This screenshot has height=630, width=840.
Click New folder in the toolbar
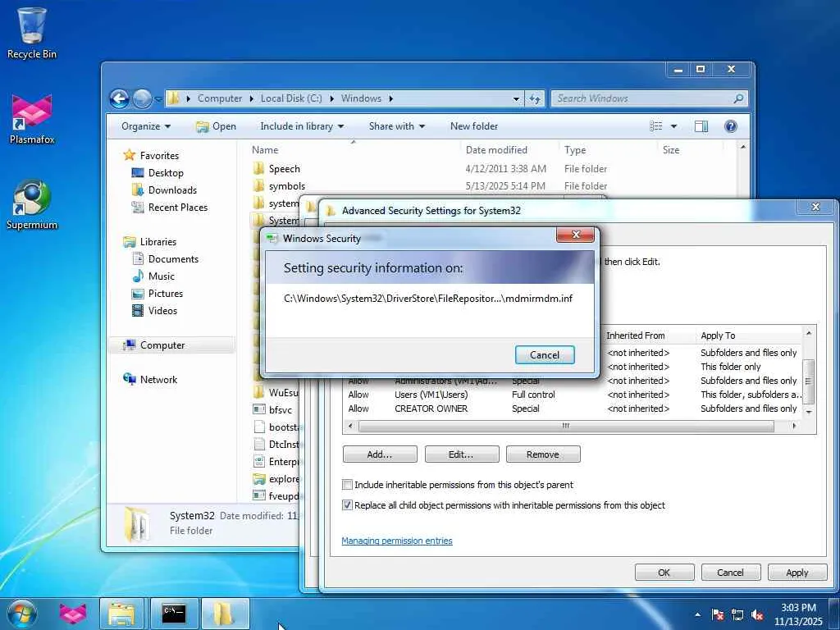(474, 126)
